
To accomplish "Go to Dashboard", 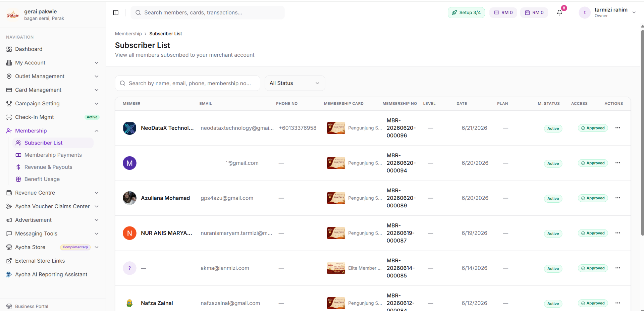I will tap(53, 49).
